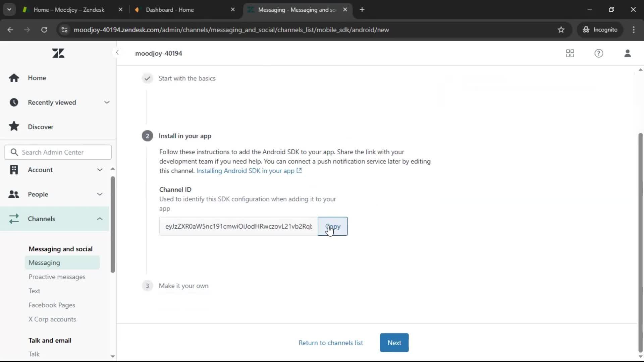
Task: Click the Next button
Action: coord(394,343)
